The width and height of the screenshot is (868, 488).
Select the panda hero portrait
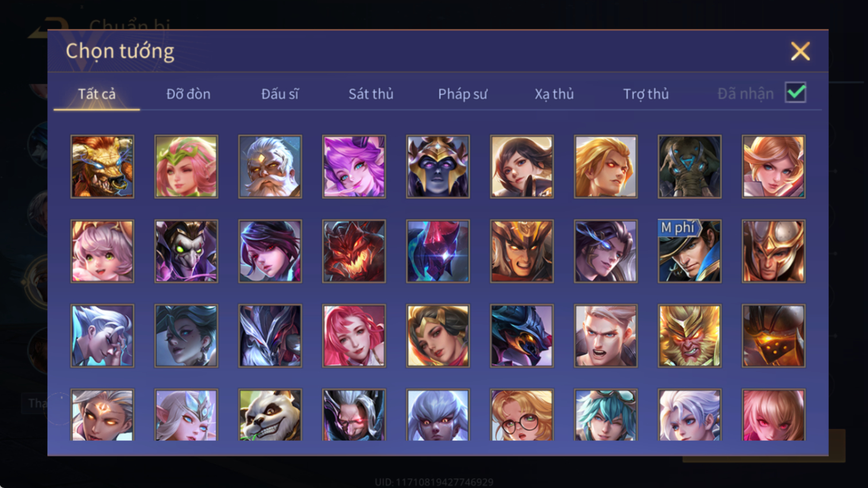(270, 415)
